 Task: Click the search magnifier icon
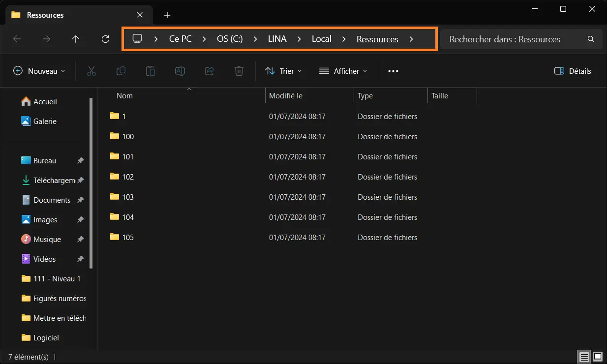pyautogui.click(x=591, y=39)
